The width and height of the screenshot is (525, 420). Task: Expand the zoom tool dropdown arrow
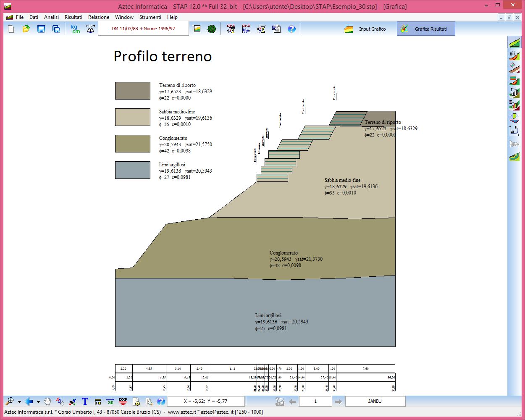[x=19, y=402]
